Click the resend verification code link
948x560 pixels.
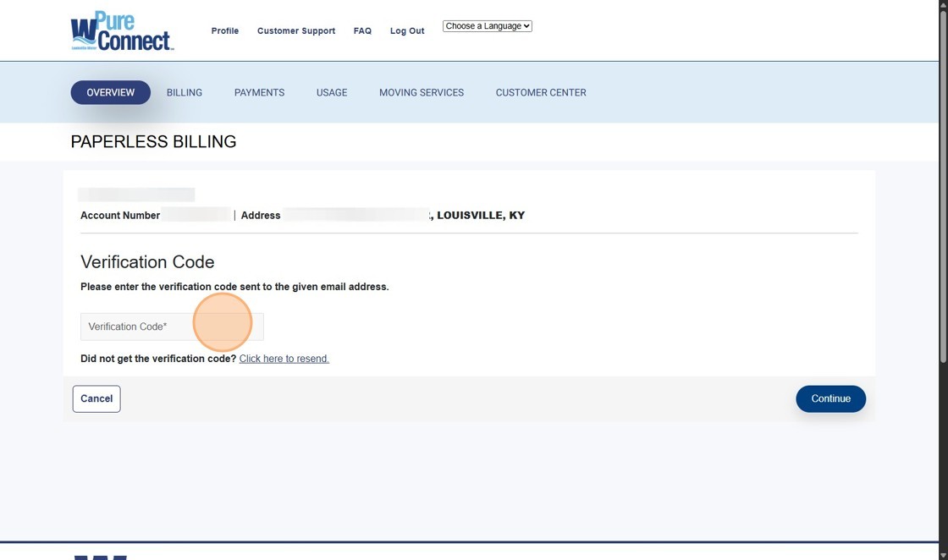[284, 359]
